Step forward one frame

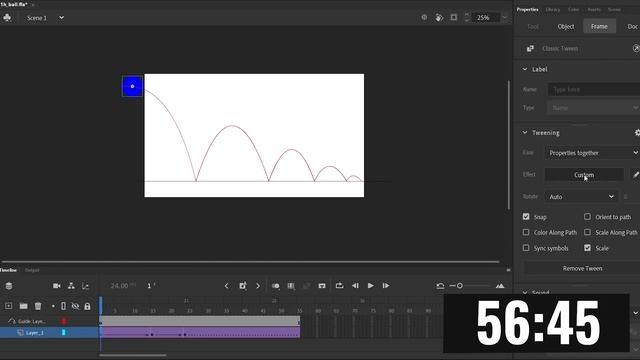coord(386,286)
